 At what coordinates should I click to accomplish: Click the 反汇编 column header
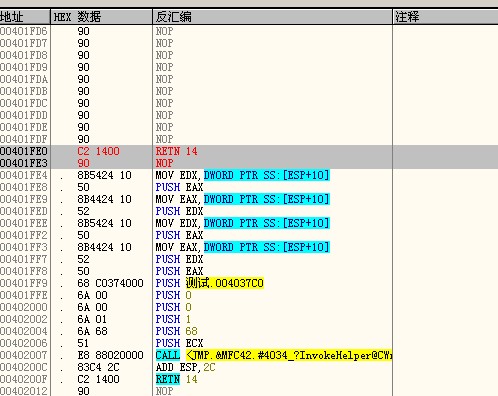272,17
